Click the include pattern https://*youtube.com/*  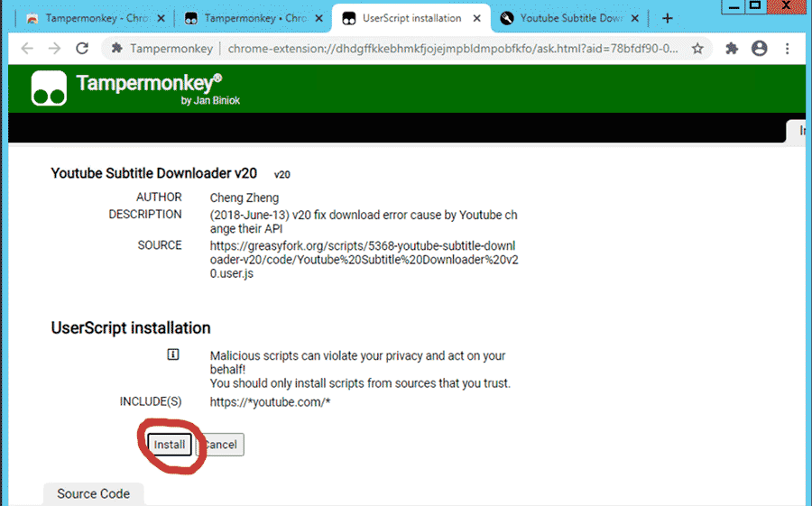pyautogui.click(x=270, y=402)
